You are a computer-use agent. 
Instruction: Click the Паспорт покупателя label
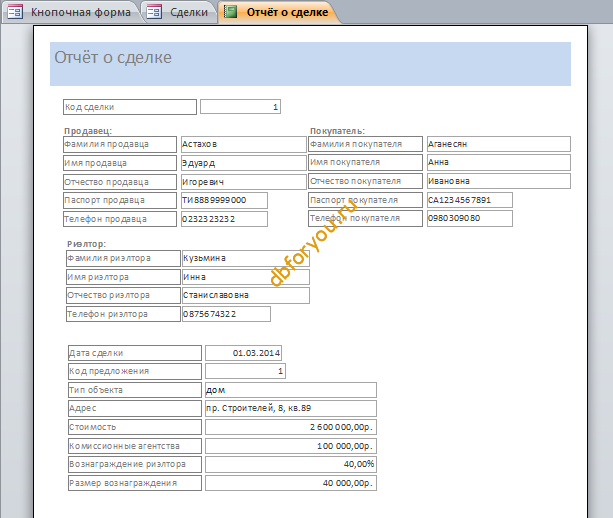click(366, 200)
